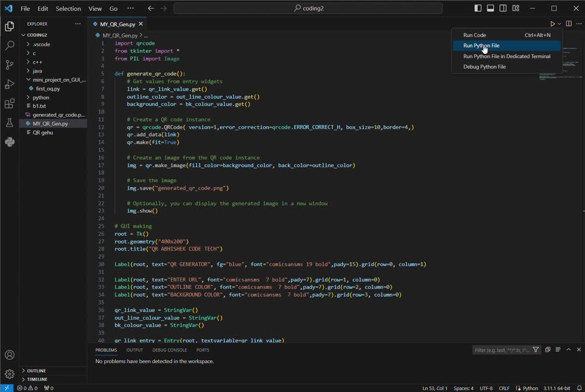Click the Run Python File play icon
This screenshot has width=585, height=392.
pyautogui.click(x=552, y=23)
